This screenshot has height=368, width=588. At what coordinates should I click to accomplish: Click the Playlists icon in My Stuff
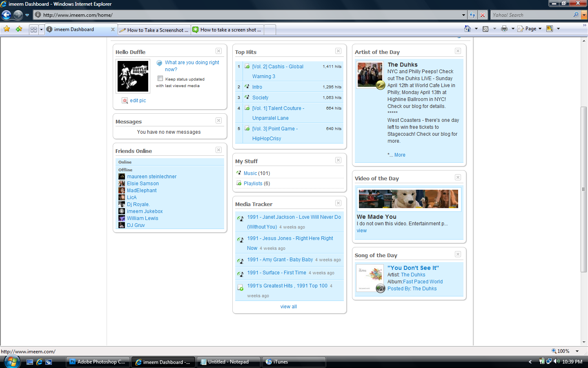click(x=239, y=183)
